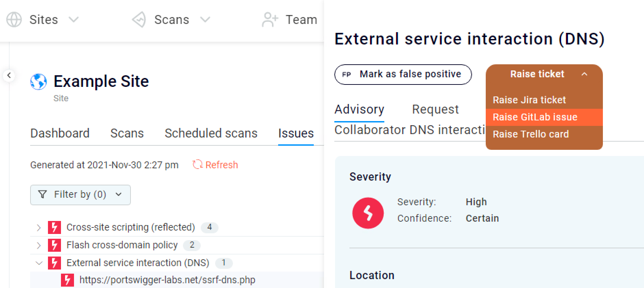Click the filter funnel icon

click(x=42, y=194)
